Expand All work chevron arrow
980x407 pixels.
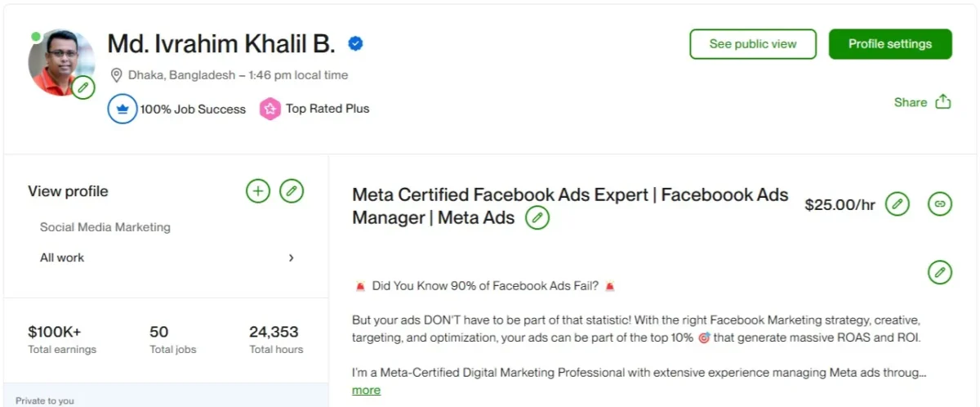point(292,258)
